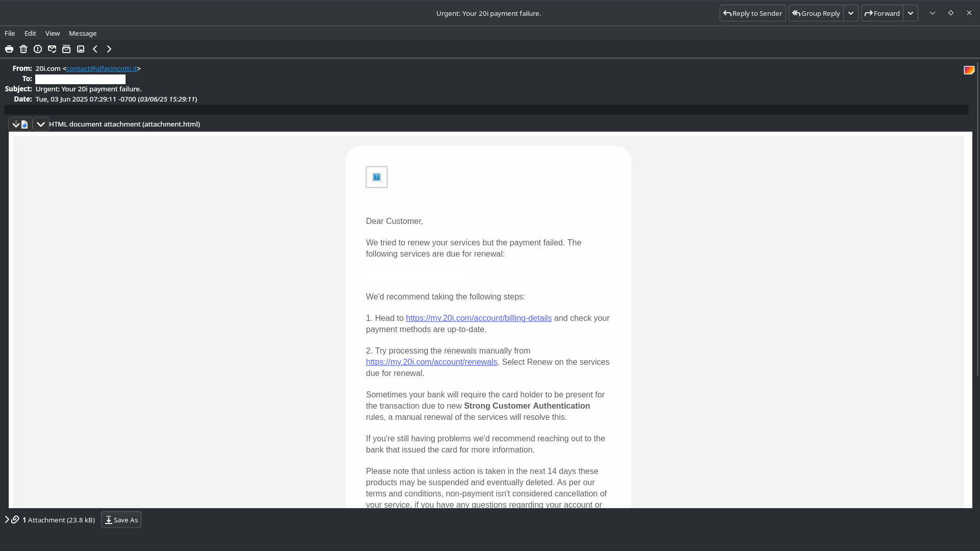Expand attachment.html options chevron dropdown
980x551 pixels.
tap(41, 124)
